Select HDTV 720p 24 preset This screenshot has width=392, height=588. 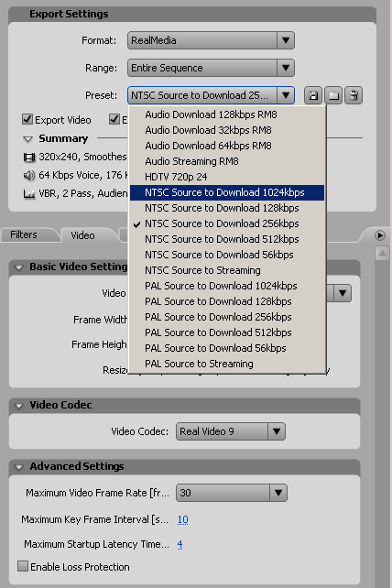point(227,177)
